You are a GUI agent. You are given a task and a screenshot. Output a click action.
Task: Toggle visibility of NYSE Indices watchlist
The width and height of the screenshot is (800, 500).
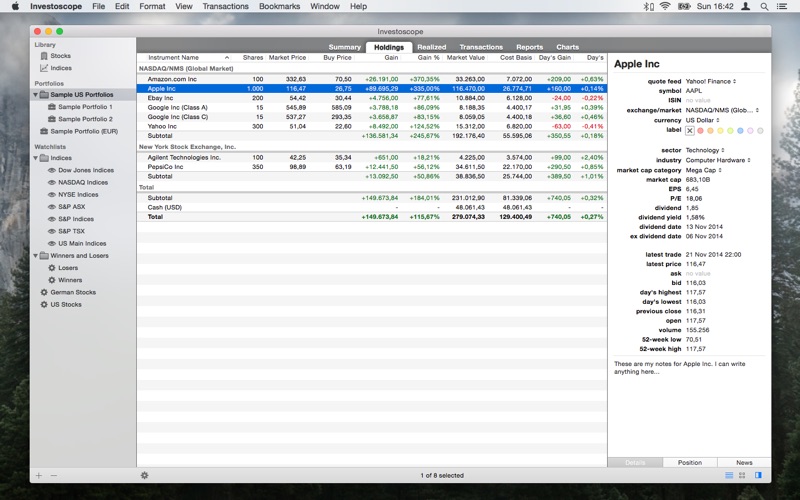tap(52, 194)
